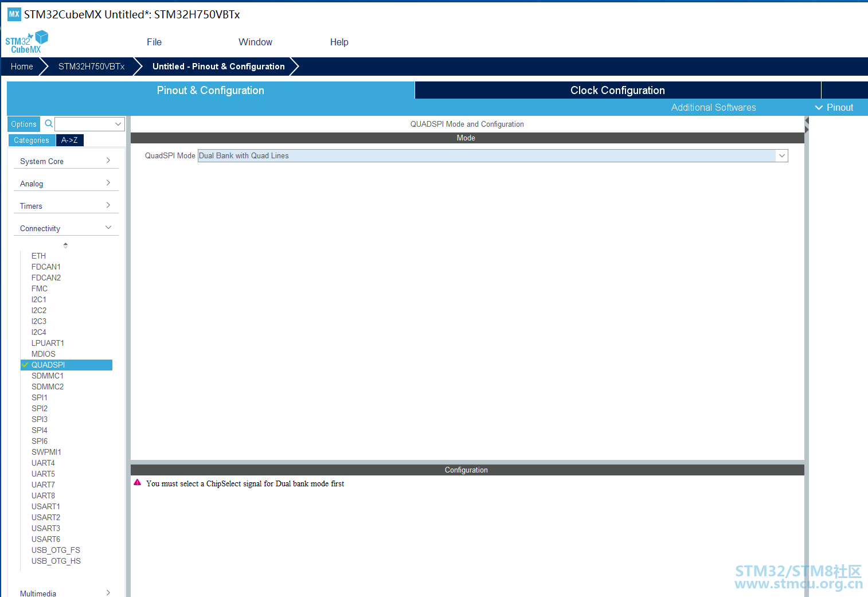Expand the Analog category
Screen dimensions: 868x597
click(66, 184)
